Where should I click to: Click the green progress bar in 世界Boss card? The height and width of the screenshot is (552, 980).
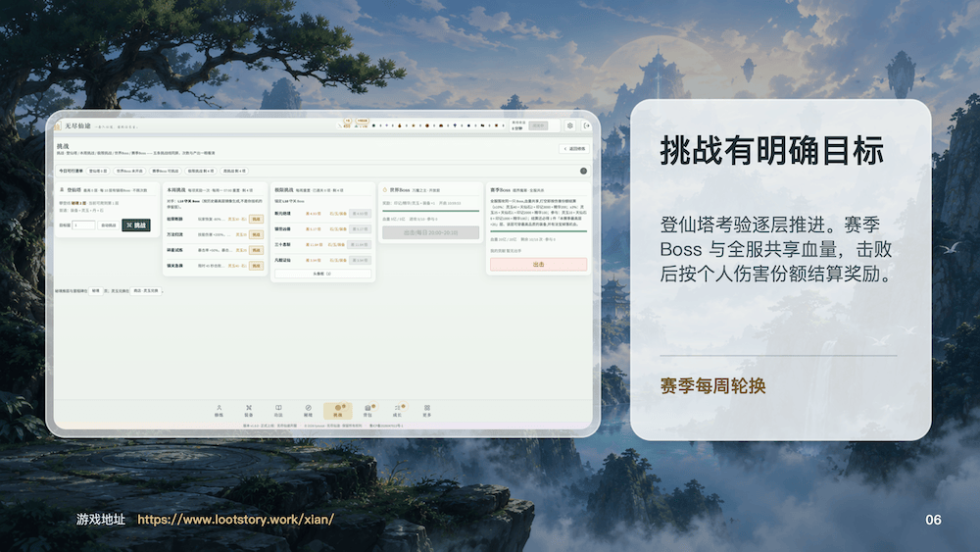[430, 212]
